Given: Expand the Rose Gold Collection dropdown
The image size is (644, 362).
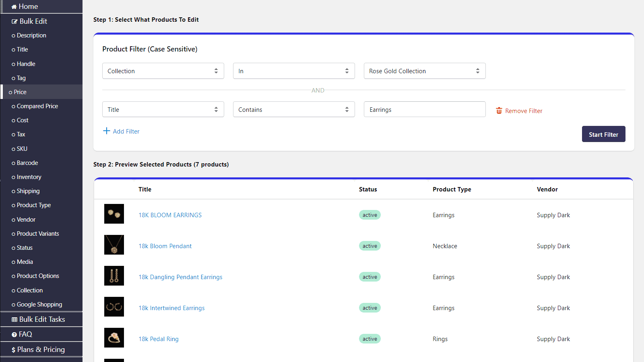Looking at the screenshot, I should click(425, 71).
